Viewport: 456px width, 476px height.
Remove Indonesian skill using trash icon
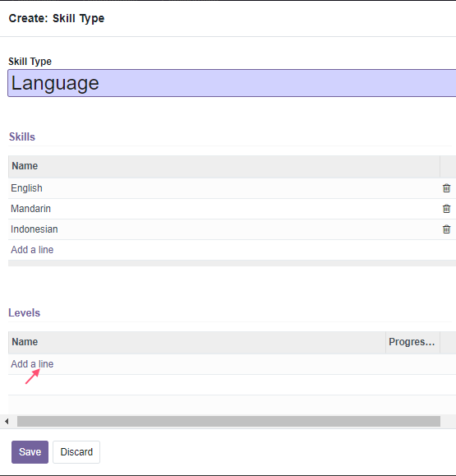coord(446,229)
